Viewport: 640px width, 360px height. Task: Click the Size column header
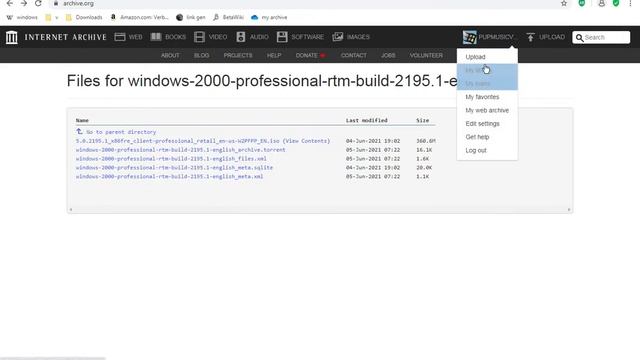[422, 120]
